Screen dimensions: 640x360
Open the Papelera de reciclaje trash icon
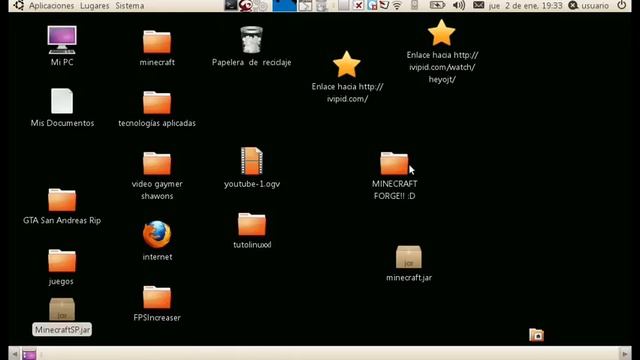[251, 40]
